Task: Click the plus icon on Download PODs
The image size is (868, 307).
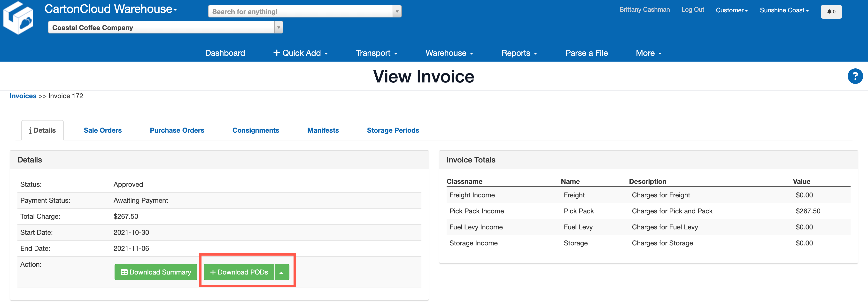Action: pyautogui.click(x=213, y=272)
